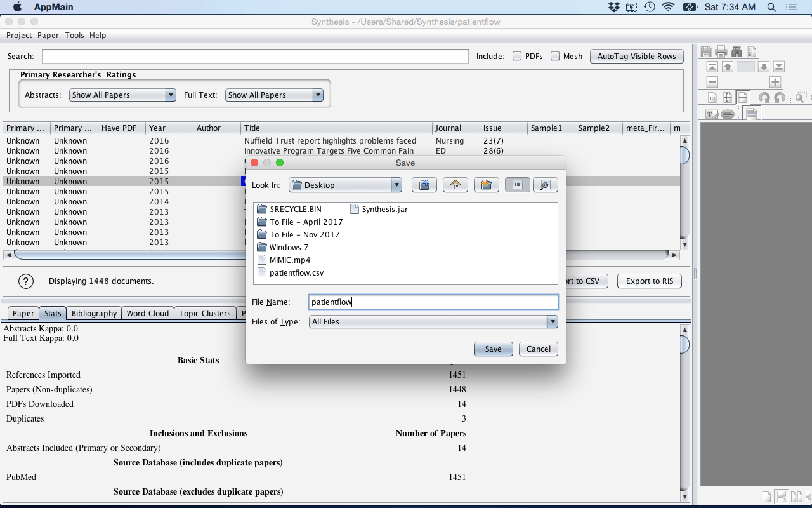This screenshot has height=508, width=812.
Task: Click inside the File Name field
Action: click(x=433, y=302)
